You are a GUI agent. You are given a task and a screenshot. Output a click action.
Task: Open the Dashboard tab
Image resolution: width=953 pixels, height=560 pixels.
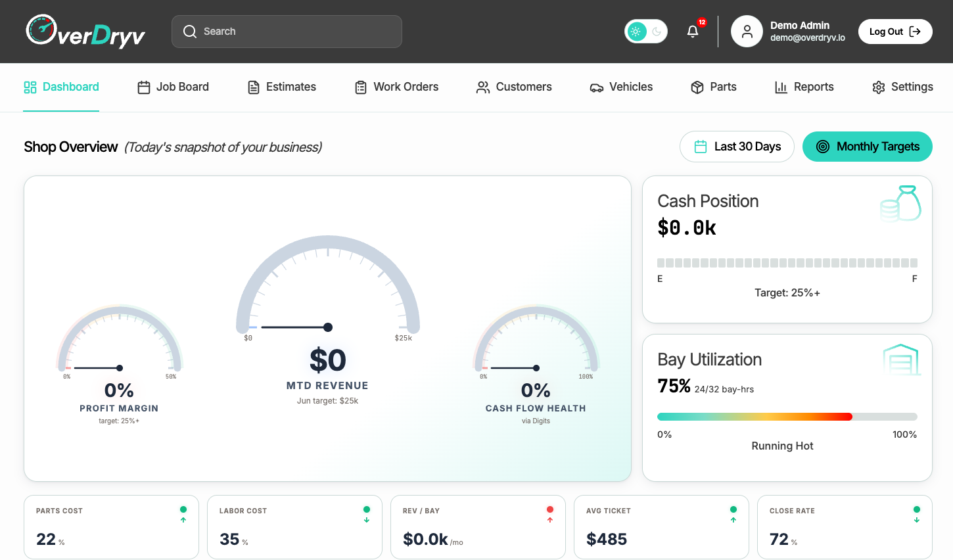click(61, 87)
